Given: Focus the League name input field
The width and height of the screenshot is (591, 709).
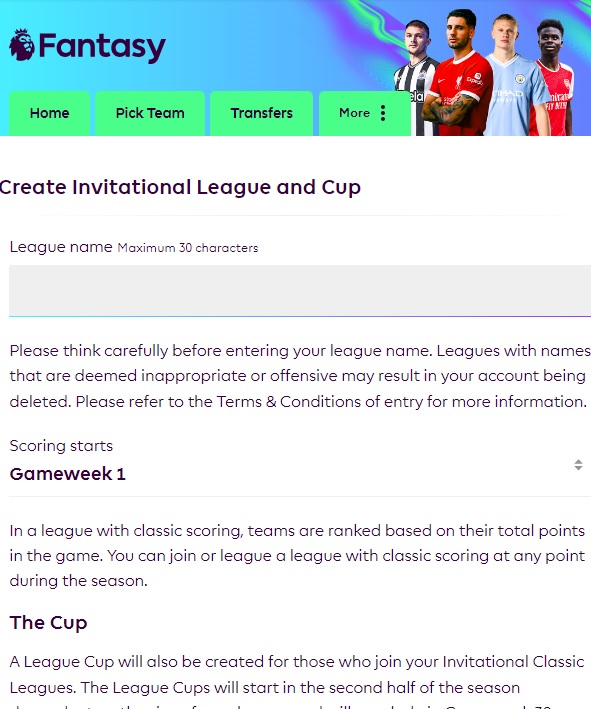Looking at the screenshot, I should [300, 291].
